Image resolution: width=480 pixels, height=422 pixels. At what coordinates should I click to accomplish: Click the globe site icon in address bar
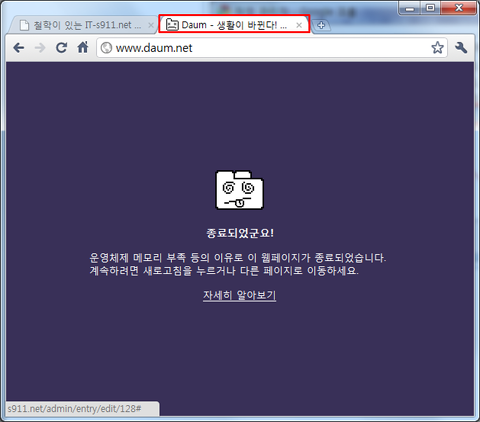coord(106,48)
